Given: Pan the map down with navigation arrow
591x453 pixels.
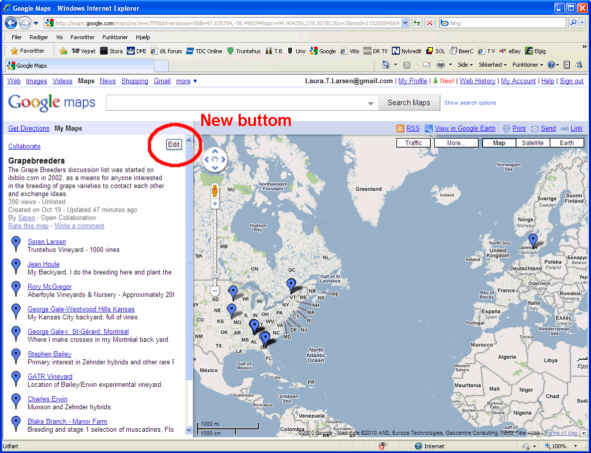Looking at the screenshot, I should (x=214, y=168).
